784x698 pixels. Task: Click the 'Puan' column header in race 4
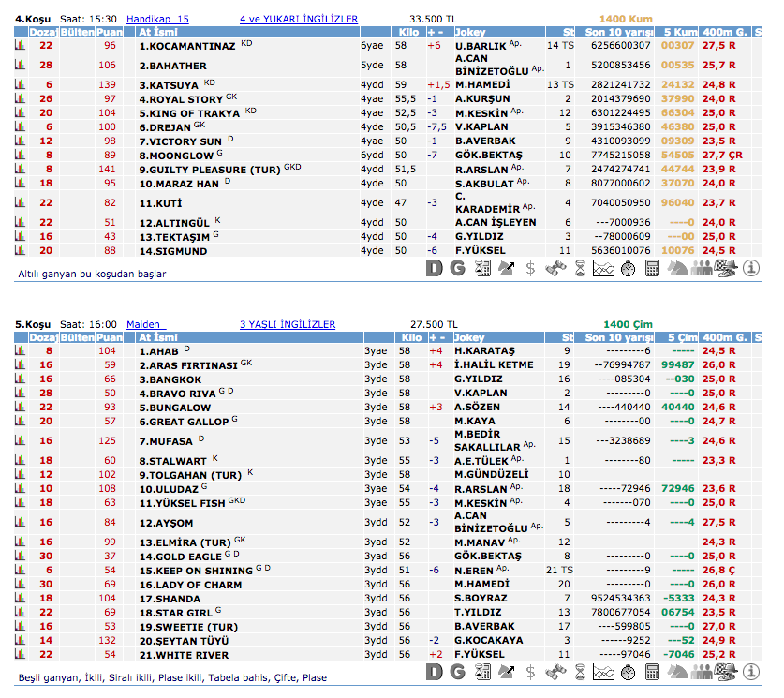point(110,32)
